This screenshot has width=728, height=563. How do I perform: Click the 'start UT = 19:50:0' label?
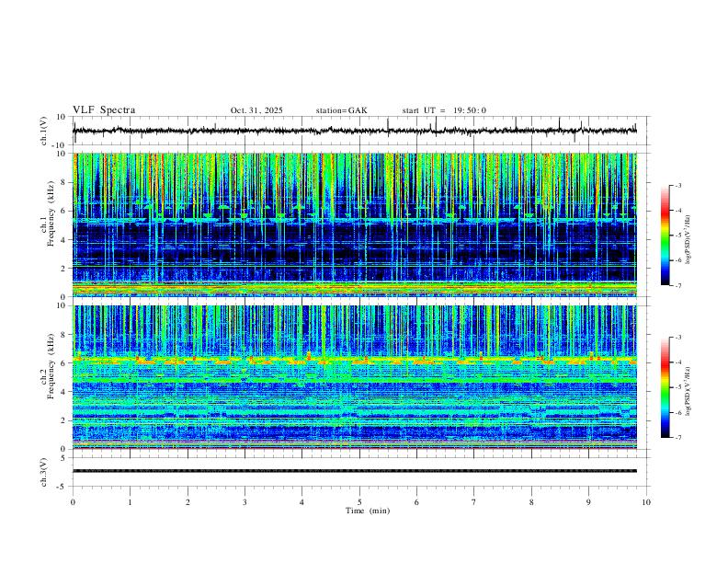(x=444, y=110)
